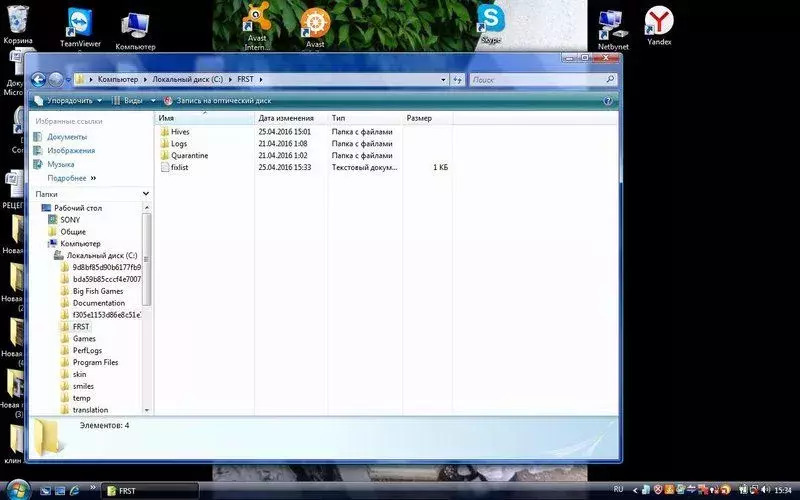Select the fixlist text file icon
The width and height of the screenshot is (800, 500).
[164, 167]
